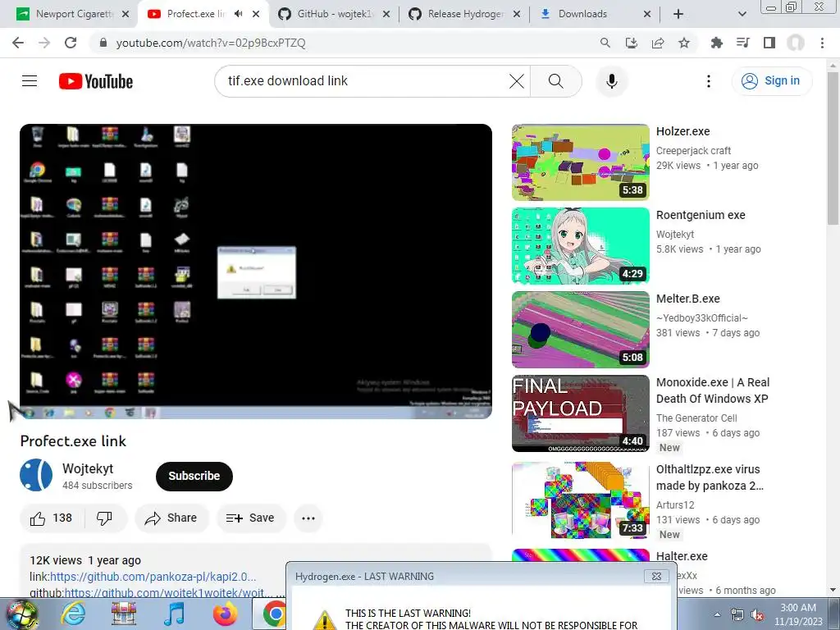Go forward using browser forward arrow
The width and height of the screenshot is (840, 630).
tap(44, 43)
